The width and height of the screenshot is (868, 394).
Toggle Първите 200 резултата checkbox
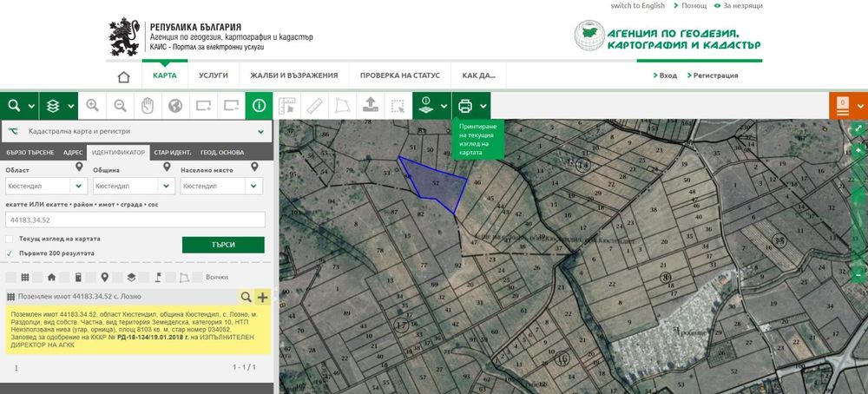pyautogui.click(x=10, y=253)
